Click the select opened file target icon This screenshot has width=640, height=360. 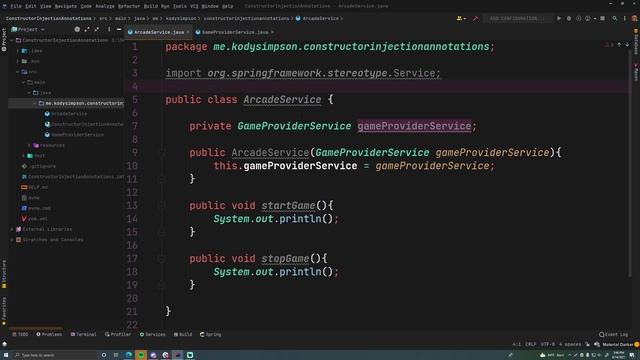[77, 29]
